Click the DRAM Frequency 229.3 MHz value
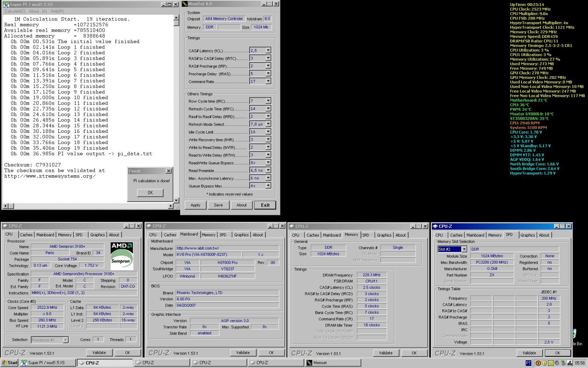The width and height of the screenshot is (588, 368). [x=372, y=275]
